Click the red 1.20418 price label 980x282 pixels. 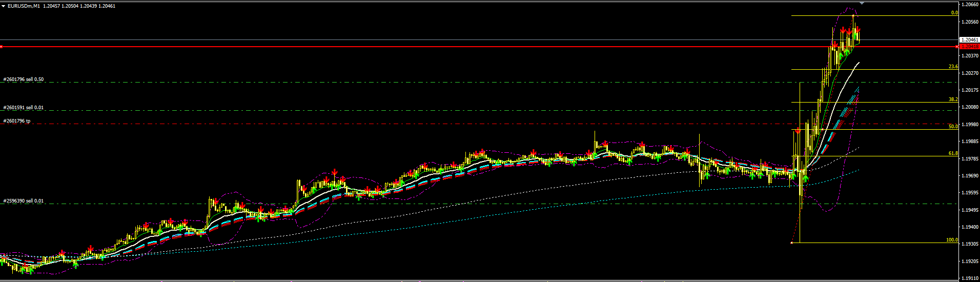(969, 47)
